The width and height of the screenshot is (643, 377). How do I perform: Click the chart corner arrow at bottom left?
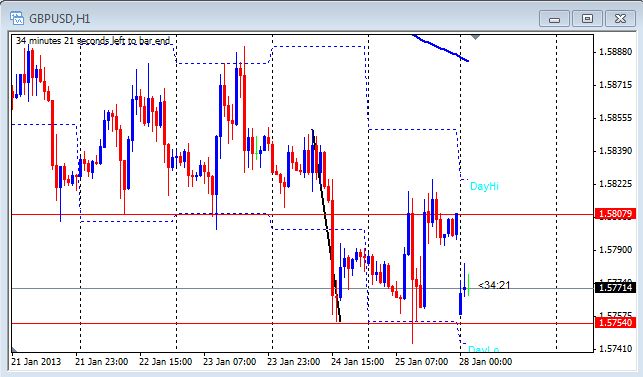[x=15, y=350]
